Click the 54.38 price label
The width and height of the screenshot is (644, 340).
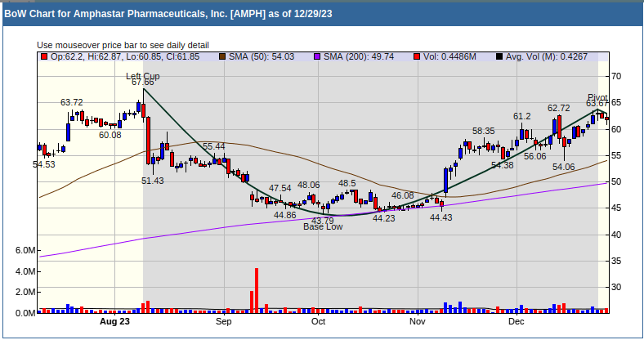503,165
